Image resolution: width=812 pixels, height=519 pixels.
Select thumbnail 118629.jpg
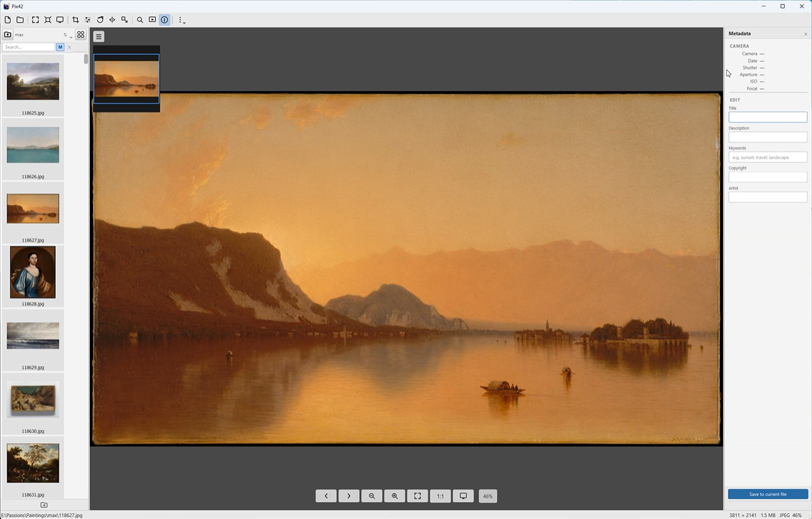click(x=33, y=336)
